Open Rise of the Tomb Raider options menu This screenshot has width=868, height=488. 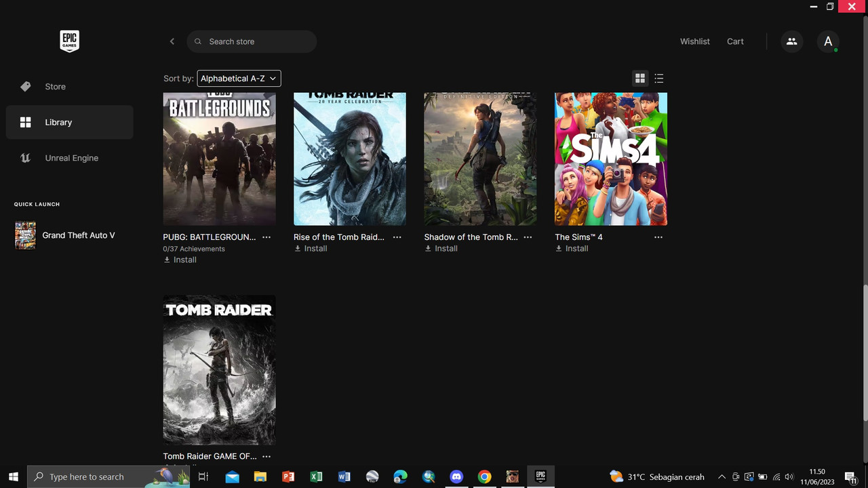click(x=397, y=237)
